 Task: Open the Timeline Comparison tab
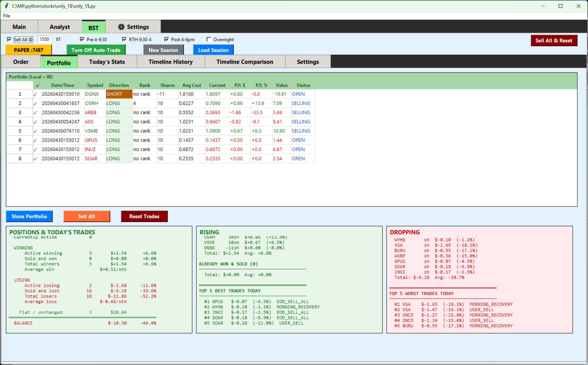245,62
